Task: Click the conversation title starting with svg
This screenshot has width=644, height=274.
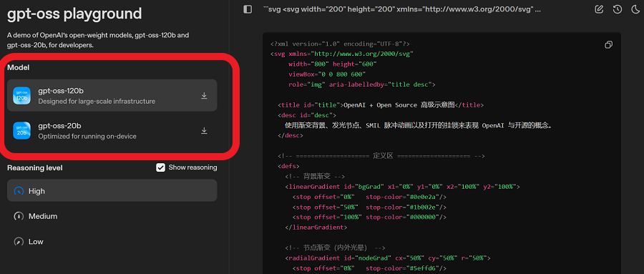Action: click(402, 9)
